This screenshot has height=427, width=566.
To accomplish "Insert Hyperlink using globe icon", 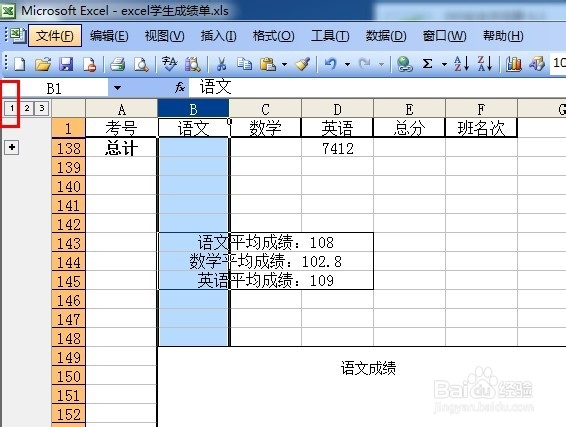I will click(x=405, y=64).
